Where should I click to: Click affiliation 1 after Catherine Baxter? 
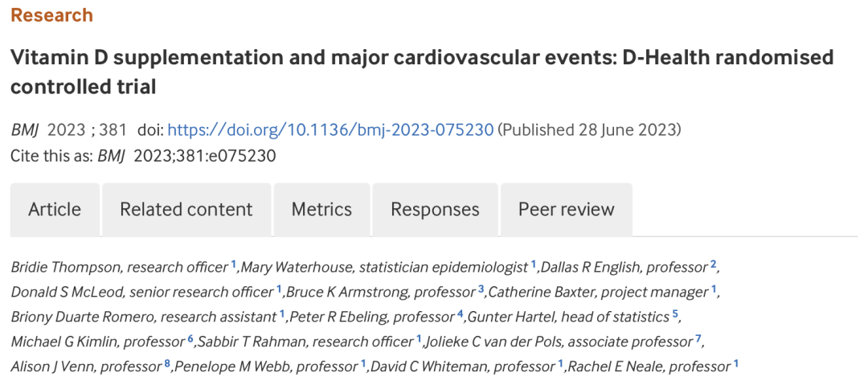(x=714, y=288)
